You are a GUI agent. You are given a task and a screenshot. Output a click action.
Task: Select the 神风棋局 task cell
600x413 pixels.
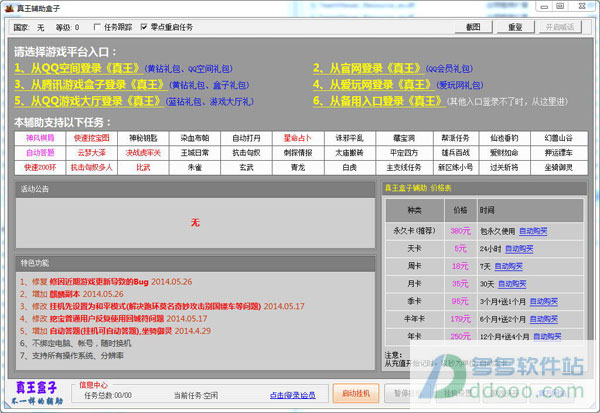point(40,138)
